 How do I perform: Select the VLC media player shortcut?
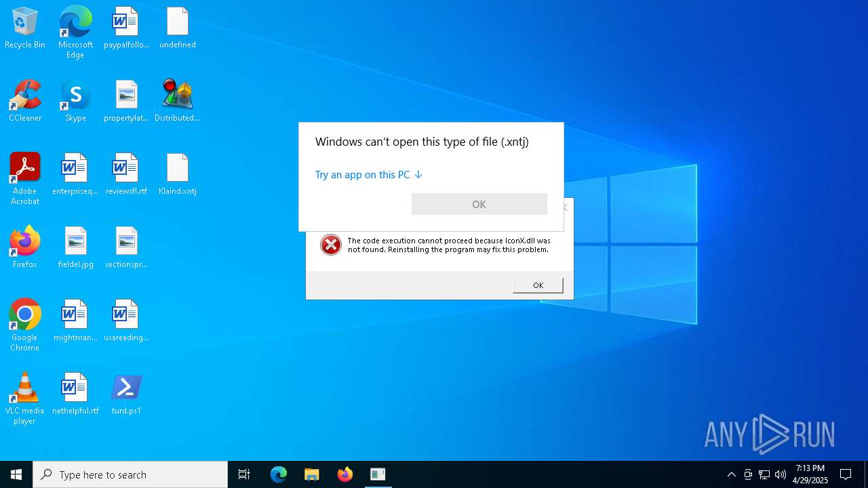click(25, 399)
